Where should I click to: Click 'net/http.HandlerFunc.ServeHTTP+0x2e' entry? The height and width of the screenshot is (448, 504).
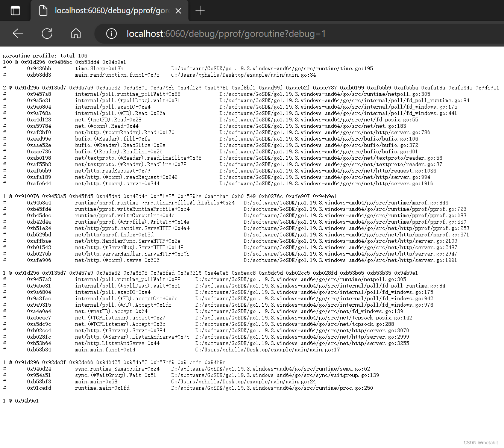click(128, 241)
